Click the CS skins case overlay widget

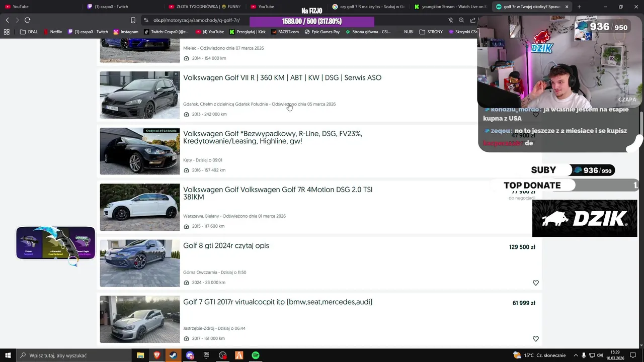click(x=55, y=243)
